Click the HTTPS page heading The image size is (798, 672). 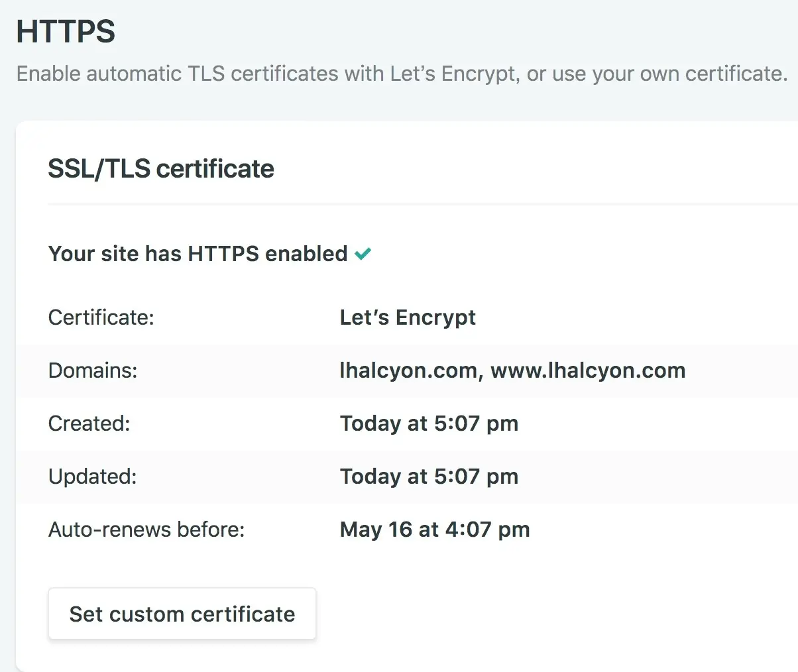tap(66, 31)
